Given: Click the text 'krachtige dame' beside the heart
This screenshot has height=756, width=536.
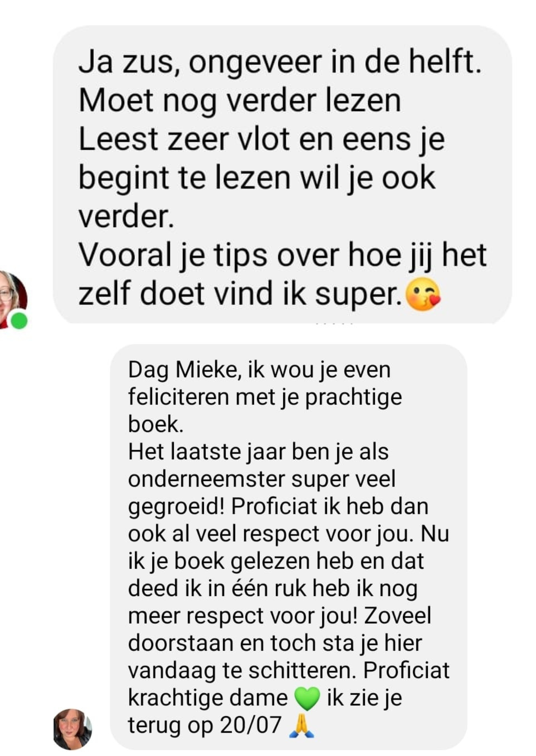Looking at the screenshot, I should pos(208,698).
